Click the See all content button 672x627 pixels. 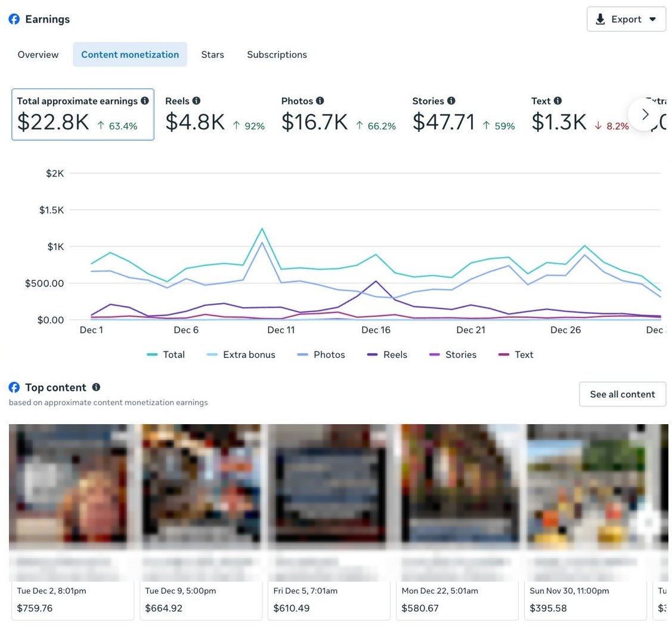pyautogui.click(x=622, y=394)
